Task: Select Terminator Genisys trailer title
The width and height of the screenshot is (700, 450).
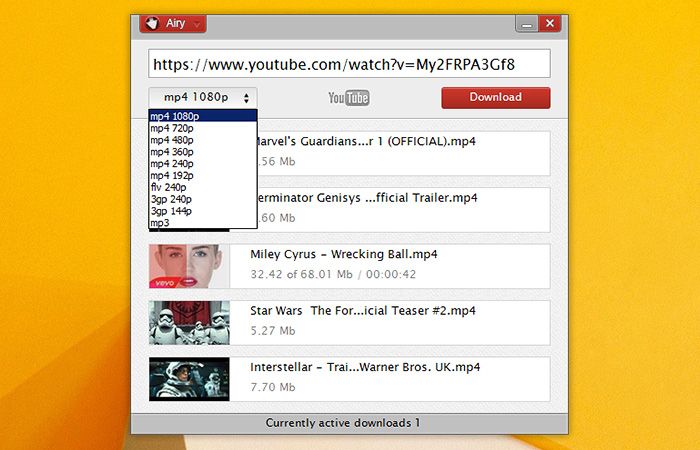Action: (x=367, y=198)
